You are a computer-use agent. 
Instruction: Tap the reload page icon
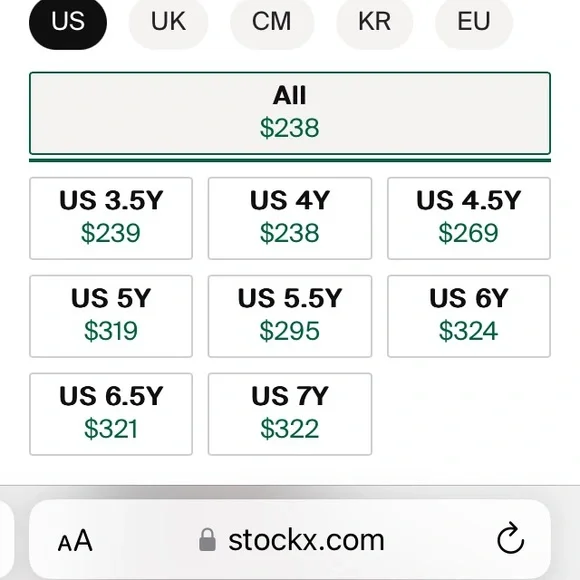click(x=510, y=538)
